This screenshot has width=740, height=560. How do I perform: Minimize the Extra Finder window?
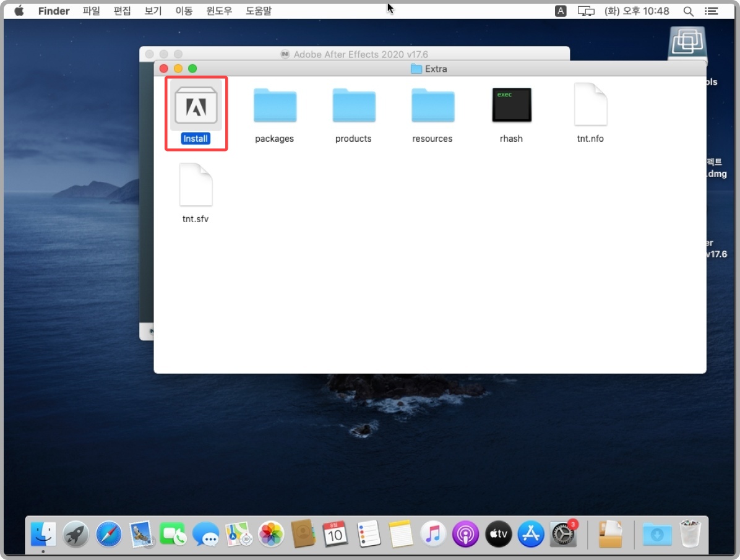pyautogui.click(x=178, y=69)
